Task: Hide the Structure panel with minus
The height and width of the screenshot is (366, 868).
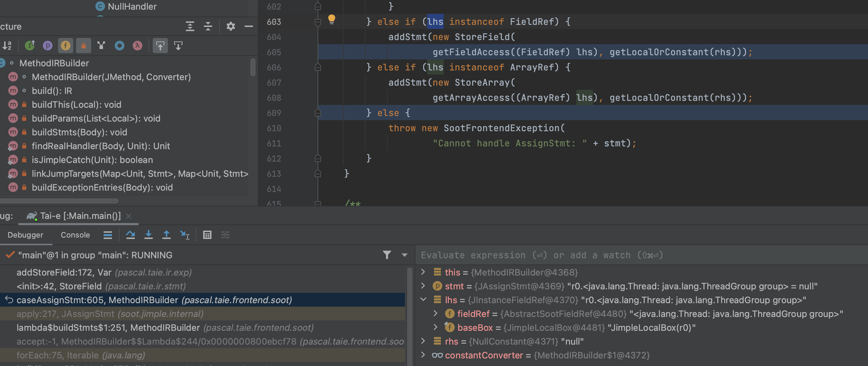Action: coord(249,26)
